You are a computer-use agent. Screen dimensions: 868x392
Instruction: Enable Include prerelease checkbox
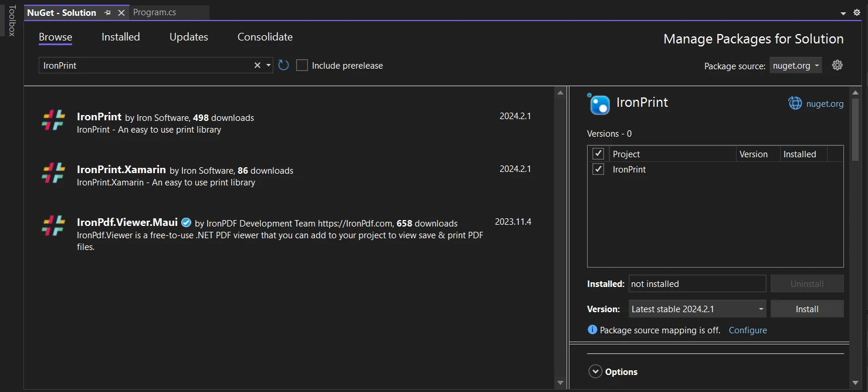tap(302, 65)
